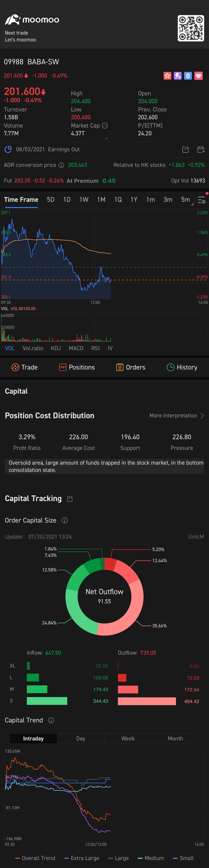Tap the Pressure value 226.80
Viewport: 209px width, 868px height.
(x=182, y=437)
